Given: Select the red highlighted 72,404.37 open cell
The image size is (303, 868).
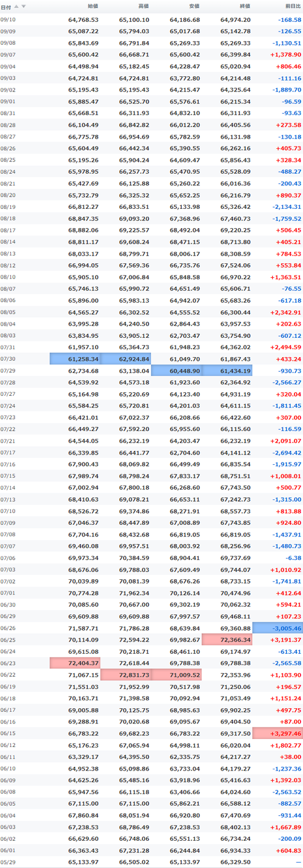Looking at the screenshot, I should pyautogui.click(x=75, y=663).
